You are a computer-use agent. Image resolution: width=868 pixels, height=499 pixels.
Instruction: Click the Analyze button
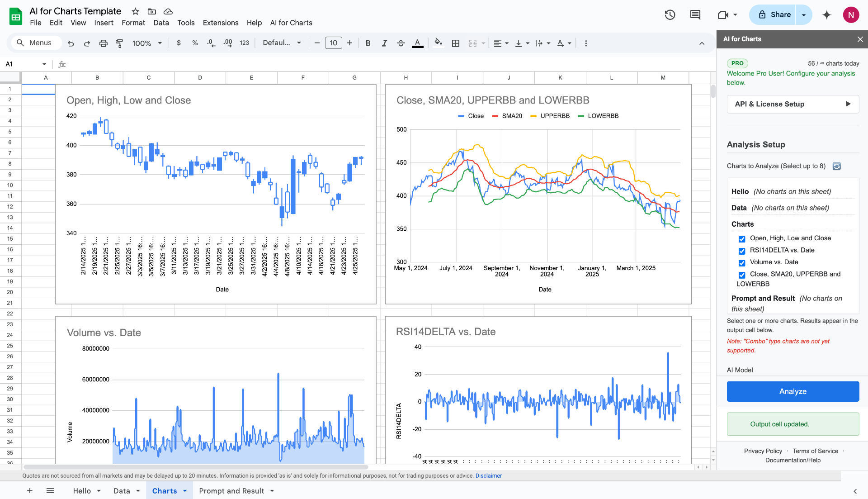(793, 391)
